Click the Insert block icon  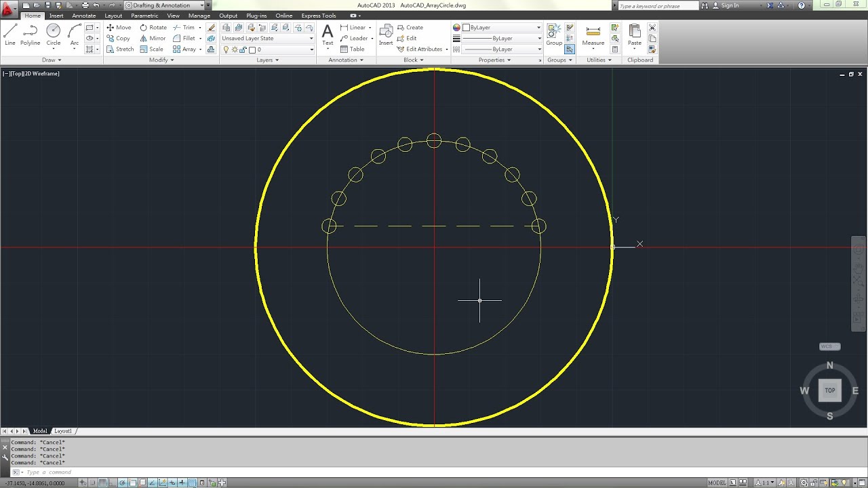pos(386,35)
